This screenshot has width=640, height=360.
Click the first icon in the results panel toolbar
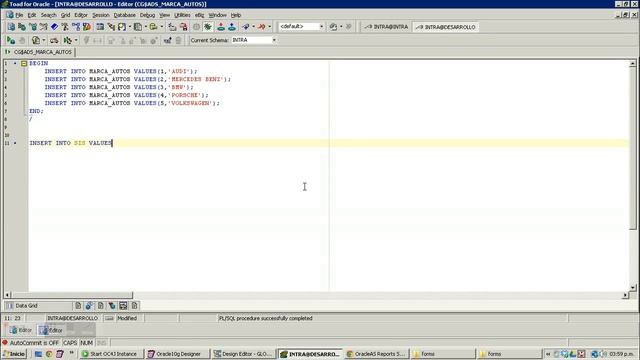[x=78, y=305]
